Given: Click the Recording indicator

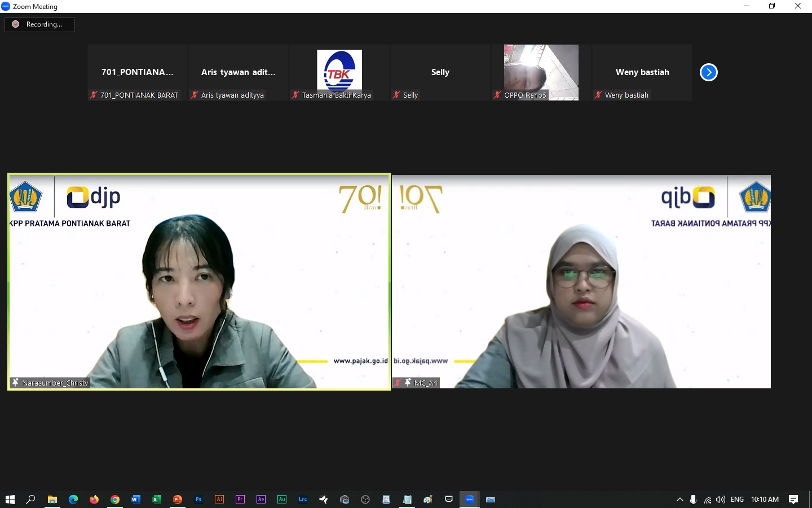Looking at the screenshot, I should (x=39, y=24).
